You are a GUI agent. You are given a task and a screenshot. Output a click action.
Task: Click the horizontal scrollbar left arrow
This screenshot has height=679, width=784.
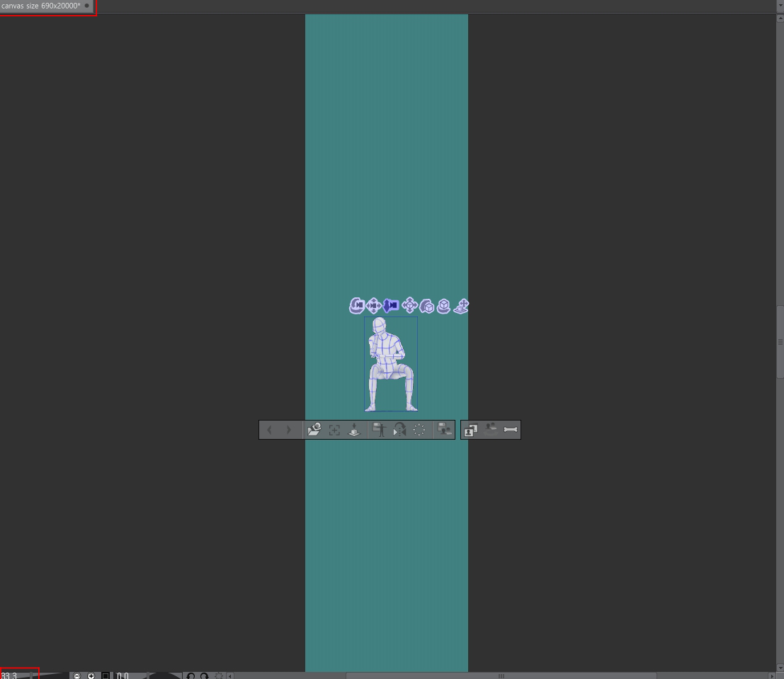pos(230,675)
